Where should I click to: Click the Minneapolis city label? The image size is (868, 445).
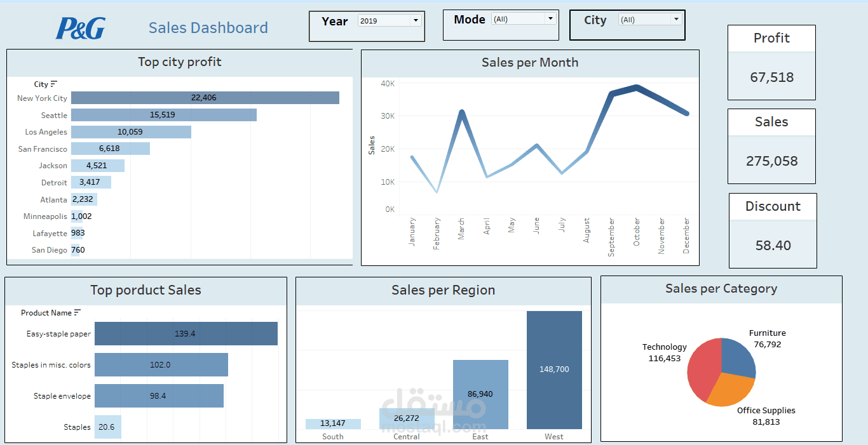point(45,216)
